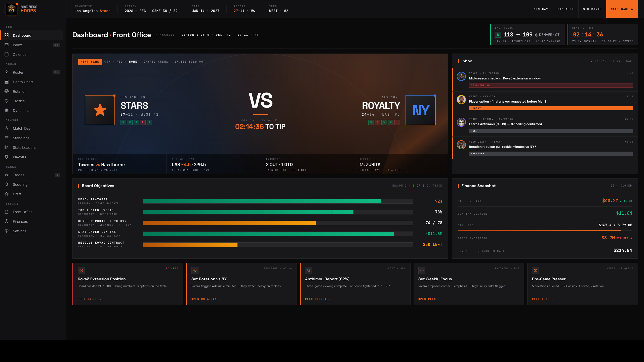Viewport: 644px width, 362px height.
Task: Go to the Standings page
Action: point(32,138)
